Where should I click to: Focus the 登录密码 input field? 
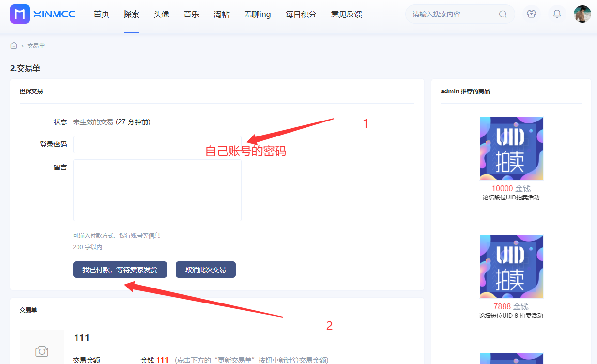(157, 145)
